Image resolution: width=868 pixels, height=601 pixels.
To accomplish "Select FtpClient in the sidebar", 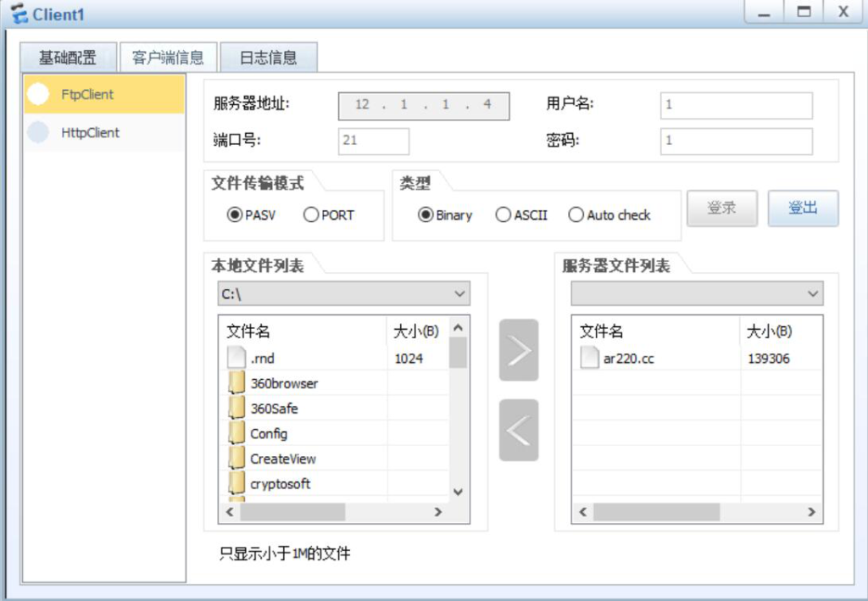I will (104, 94).
